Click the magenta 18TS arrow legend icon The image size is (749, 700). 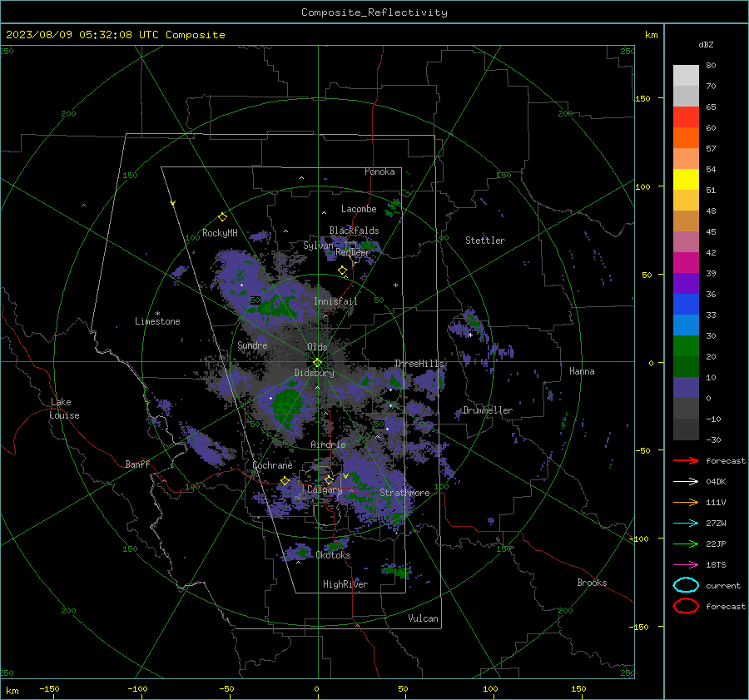pyautogui.click(x=686, y=564)
